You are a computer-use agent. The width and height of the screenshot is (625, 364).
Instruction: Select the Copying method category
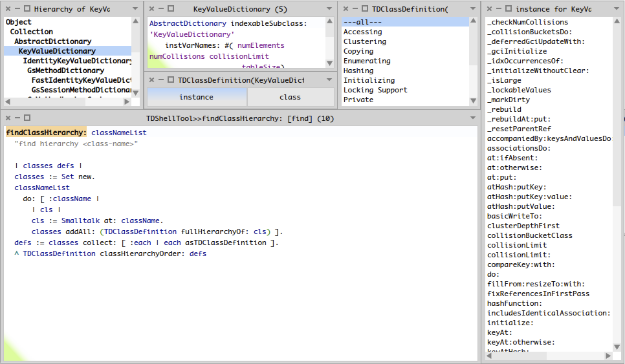pos(406,51)
